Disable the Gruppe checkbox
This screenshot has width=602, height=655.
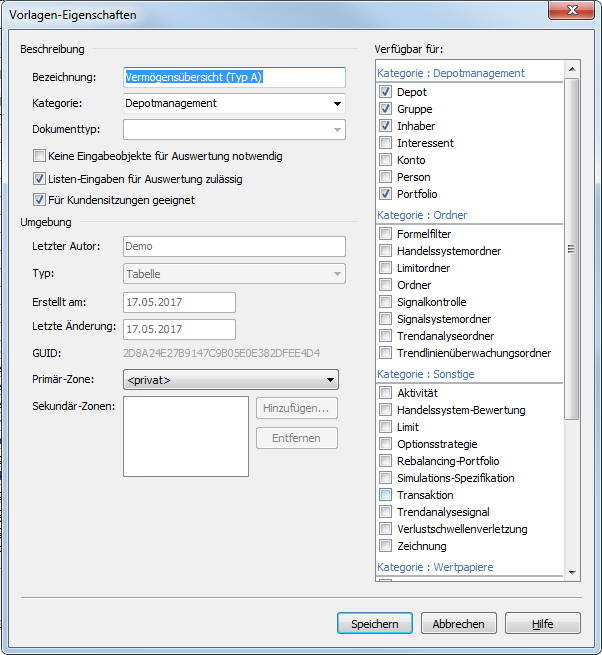386,109
